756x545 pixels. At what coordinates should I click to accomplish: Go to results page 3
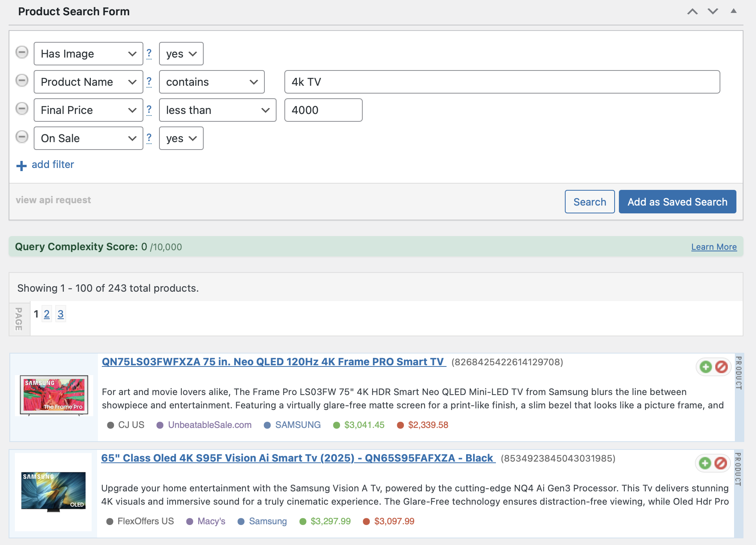pyautogui.click(x=60, y=314)
